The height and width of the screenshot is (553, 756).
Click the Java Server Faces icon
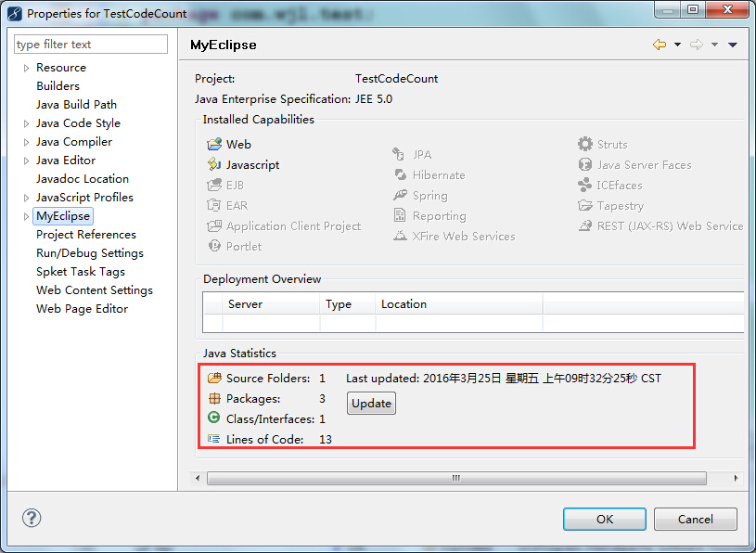pos(584,165)
